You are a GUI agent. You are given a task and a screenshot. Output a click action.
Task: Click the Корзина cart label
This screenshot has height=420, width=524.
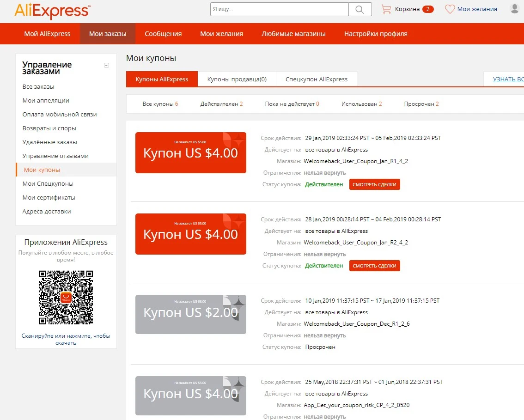click(x=407, y=9)
